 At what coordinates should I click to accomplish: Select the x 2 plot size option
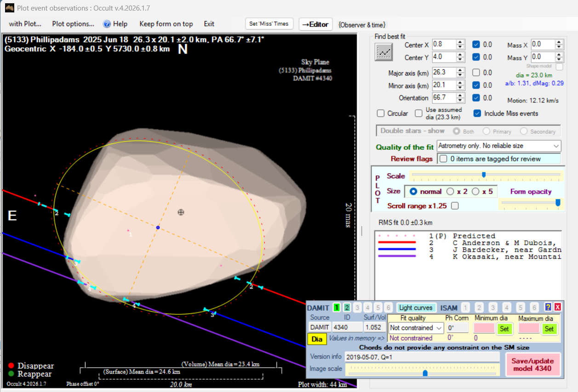[450, 191]
